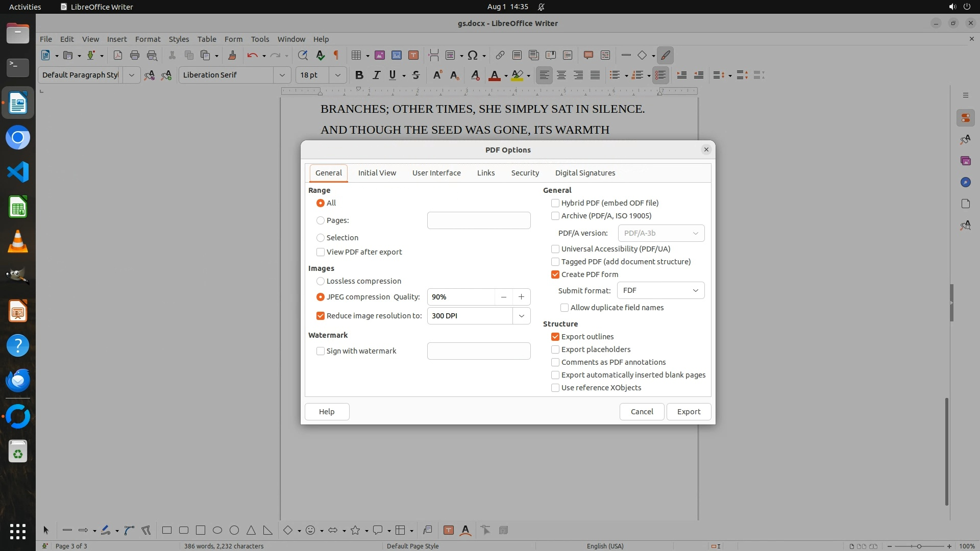This screenshot has width=980, height=551.
Task: Click the Center Alignment icon
Action: [x=561, y=75]
